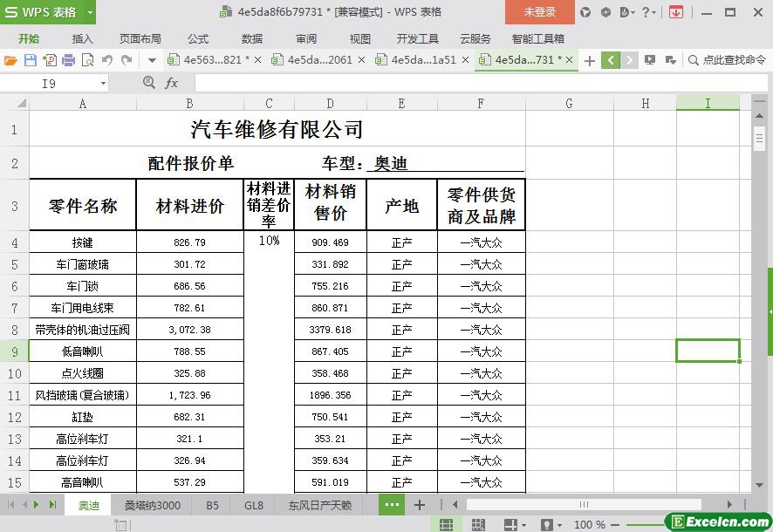Go to last sheet navigation arrow

pos(52,504)
